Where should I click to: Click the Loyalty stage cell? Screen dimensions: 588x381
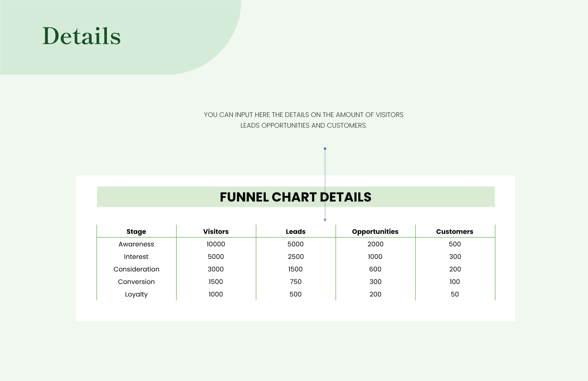[136, 294]
